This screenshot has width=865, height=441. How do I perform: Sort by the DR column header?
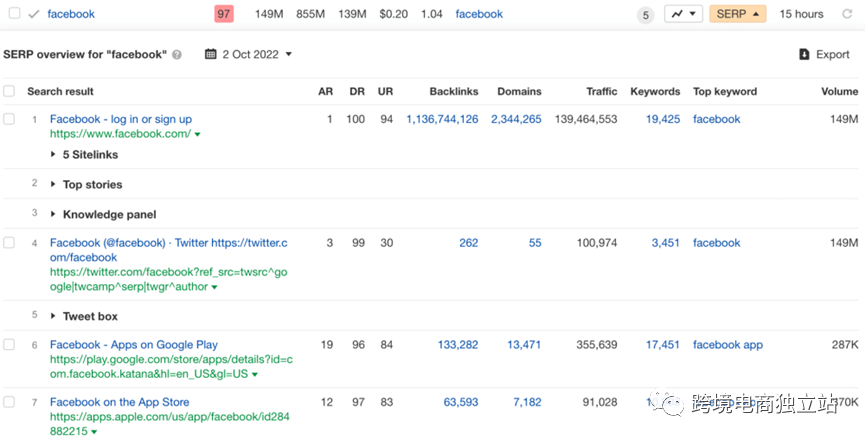[x=357, y=92]
